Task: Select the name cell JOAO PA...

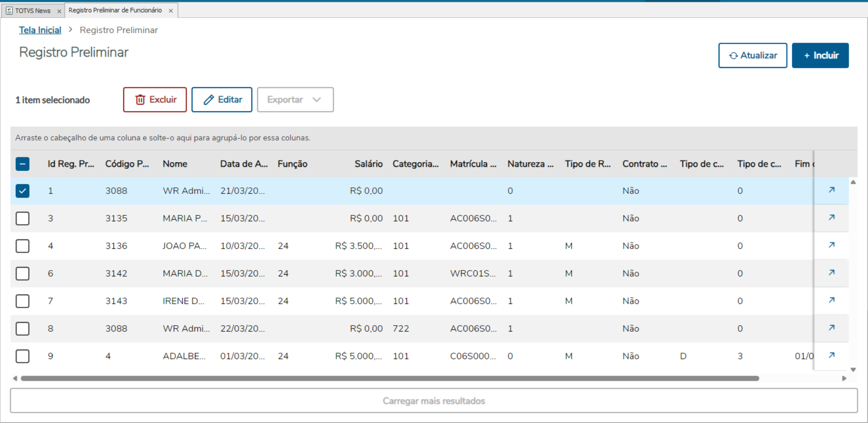Action: pyautogui.click(x=184, y=246)
